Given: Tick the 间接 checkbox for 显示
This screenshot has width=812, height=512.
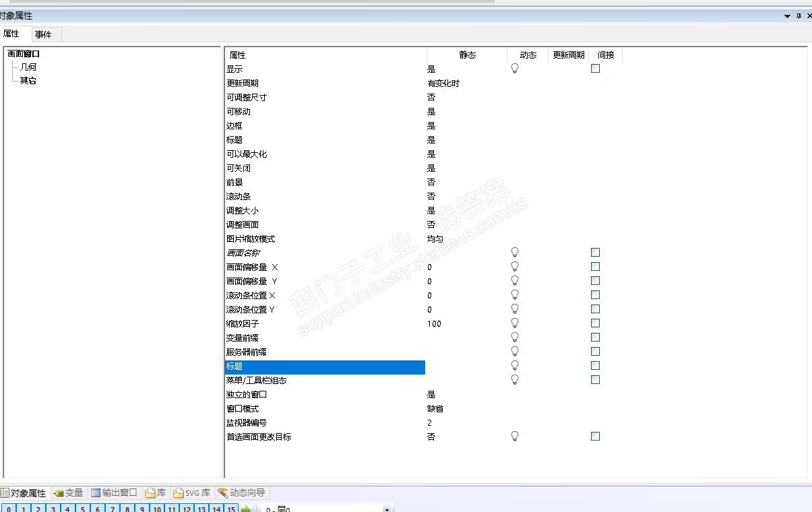Looking at the screenshot, I should pos(595,69).
